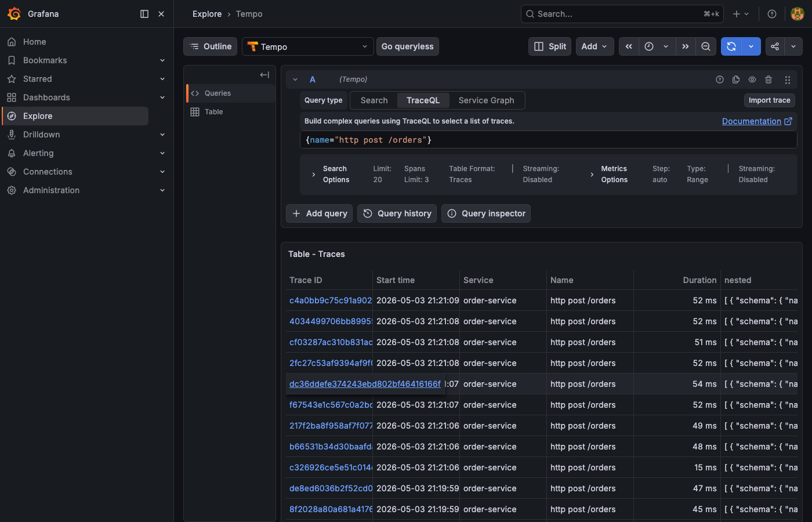Open Query history
Viewport: 812px width, 522px height.
[x=398, y=213]
